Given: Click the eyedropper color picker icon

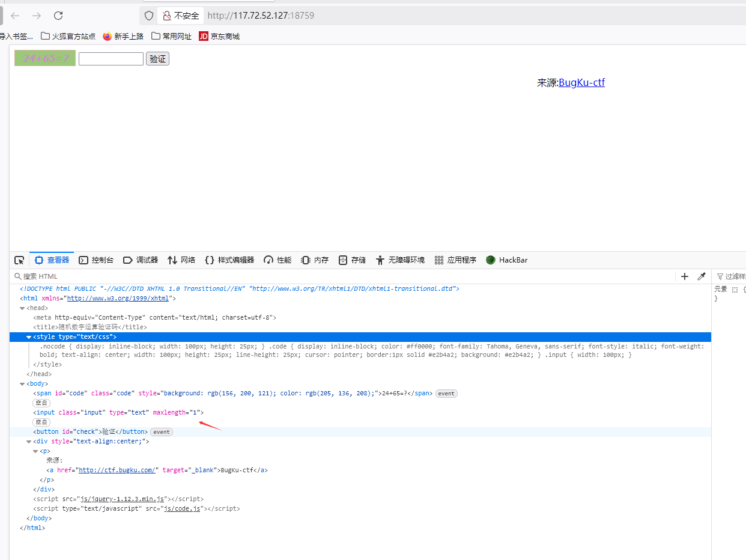Looking at the screenshot, I should point(701,276).
